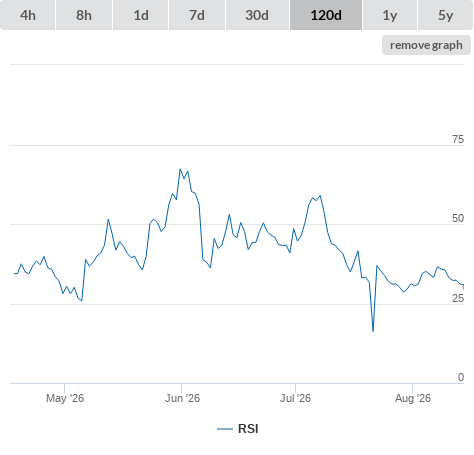Click the remove graph button
Screen dimensions: 474x455
tap(426, 45)
